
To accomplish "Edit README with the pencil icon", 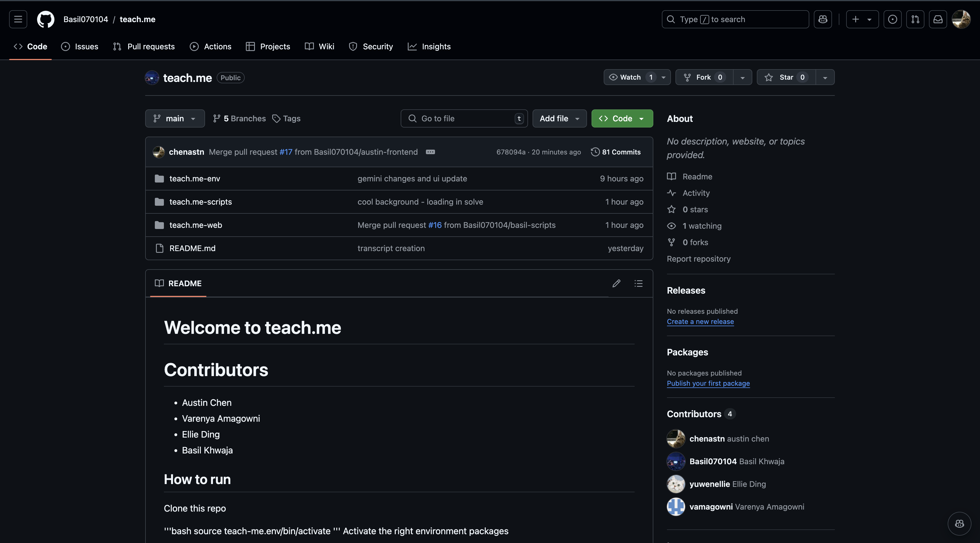I will click(616, 283).
